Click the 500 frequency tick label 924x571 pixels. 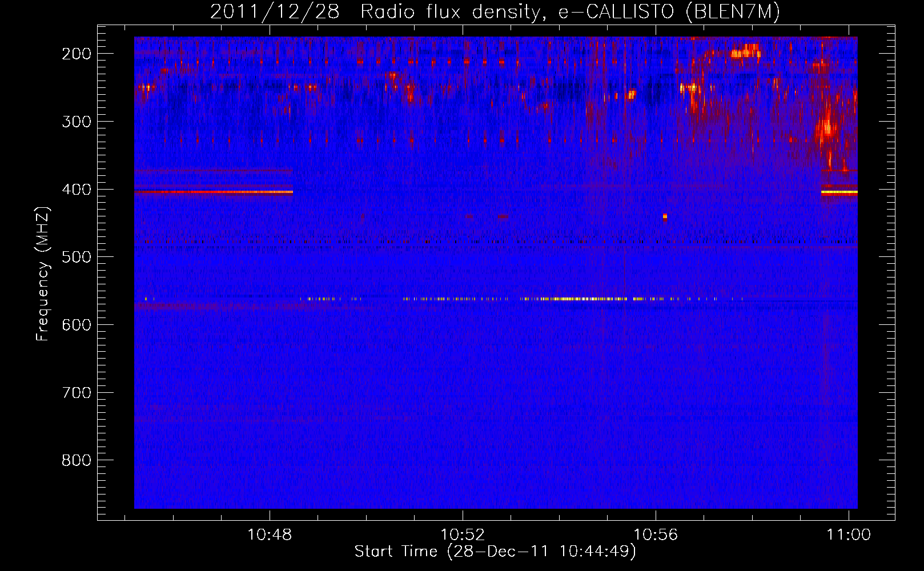click(77, 257)
